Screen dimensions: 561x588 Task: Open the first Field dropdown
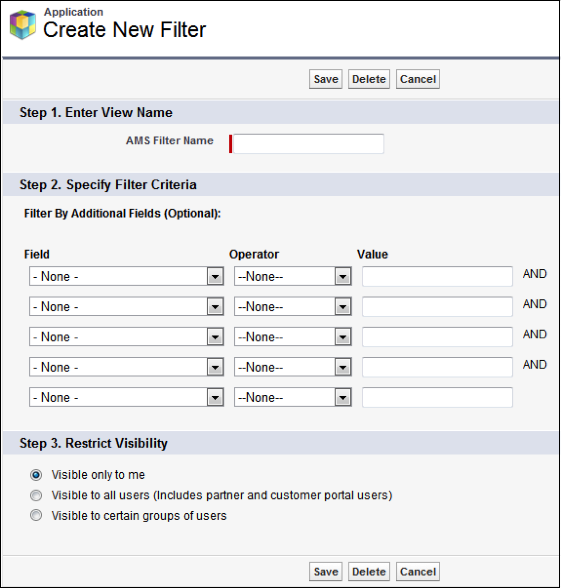pos(126,276)
